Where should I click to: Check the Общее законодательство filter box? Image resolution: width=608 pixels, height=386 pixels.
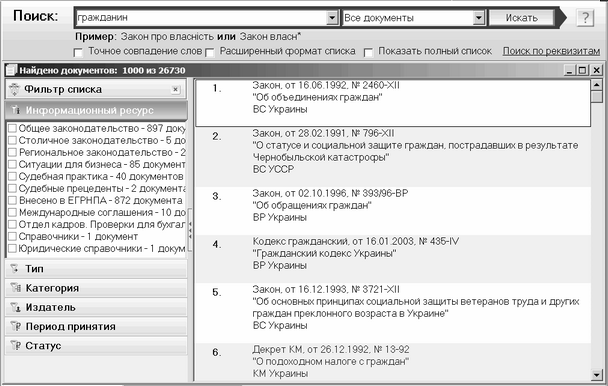[x=12, y=128]
